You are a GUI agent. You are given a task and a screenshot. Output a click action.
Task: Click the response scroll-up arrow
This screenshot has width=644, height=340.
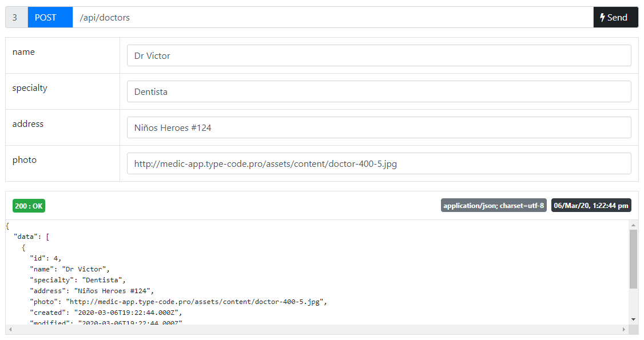[x=633, y=225]
